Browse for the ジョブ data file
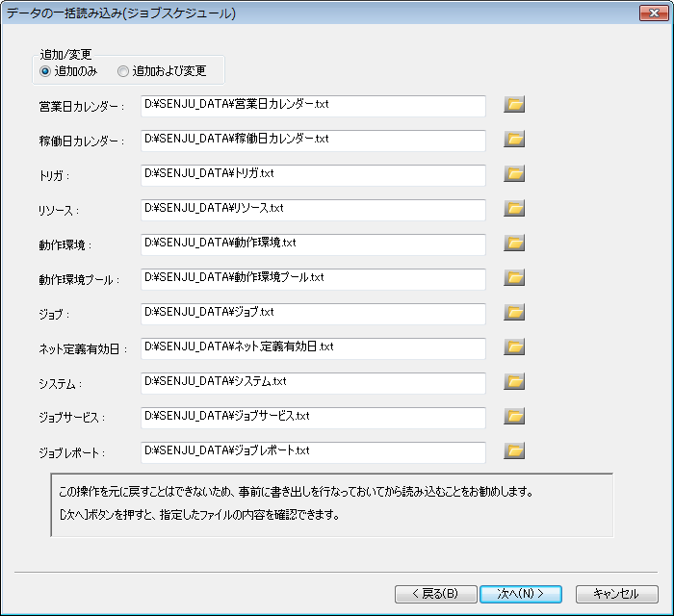The image size is (674, 616). coord(514,313)
